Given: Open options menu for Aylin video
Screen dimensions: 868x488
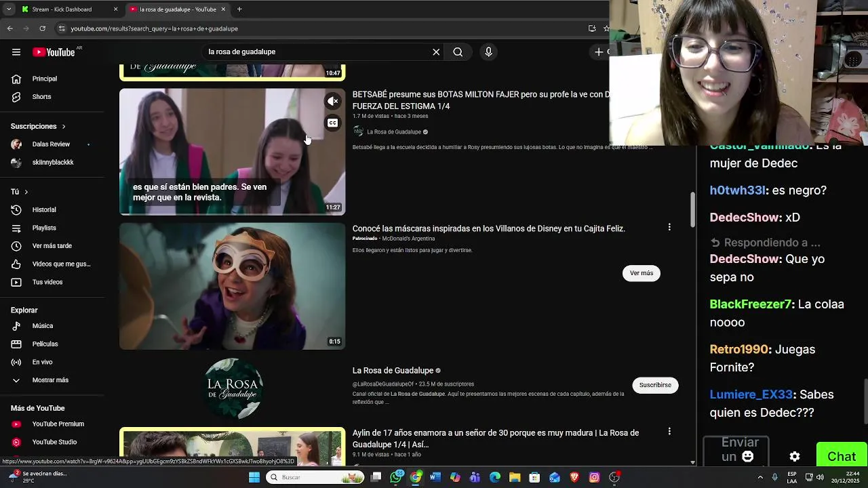Looking at the screenshot, I should [669, 432].
